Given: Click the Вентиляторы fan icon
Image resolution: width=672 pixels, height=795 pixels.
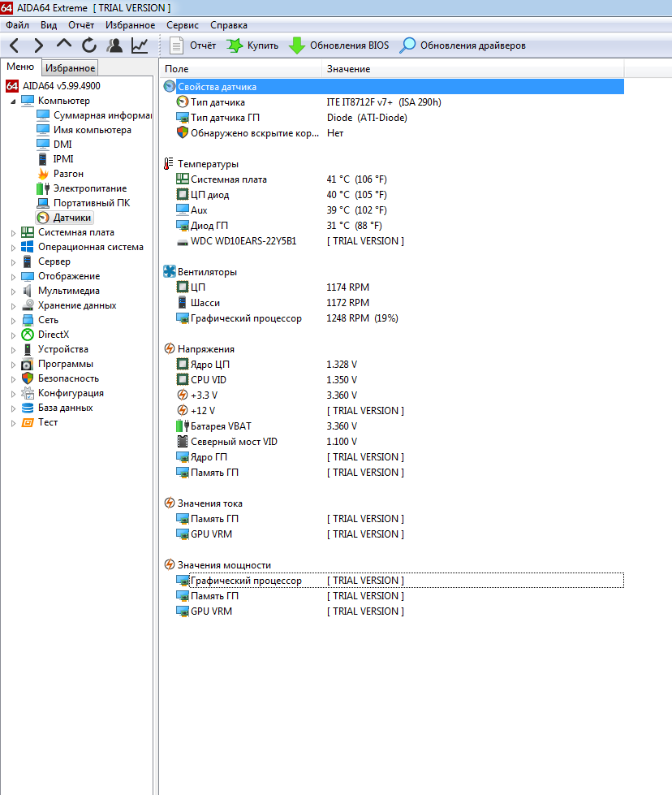Looking at the screenshot, I should 170,272.
